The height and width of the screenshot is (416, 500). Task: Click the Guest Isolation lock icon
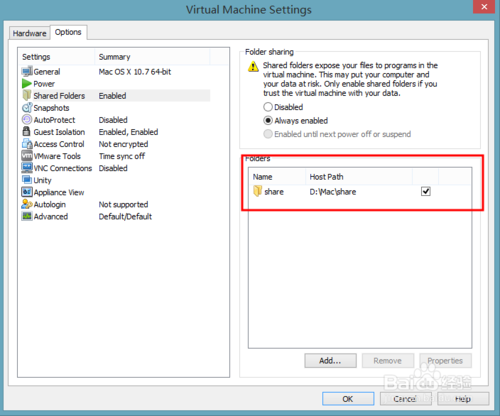(26, 132)
